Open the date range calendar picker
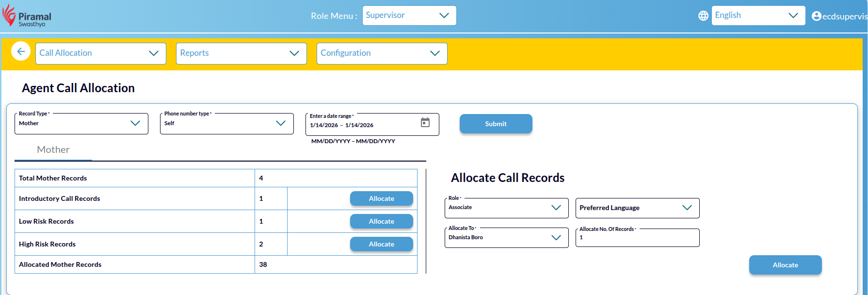Image resolution: width=868 pixels, height=295 pixels. click(x=425, y=123)
